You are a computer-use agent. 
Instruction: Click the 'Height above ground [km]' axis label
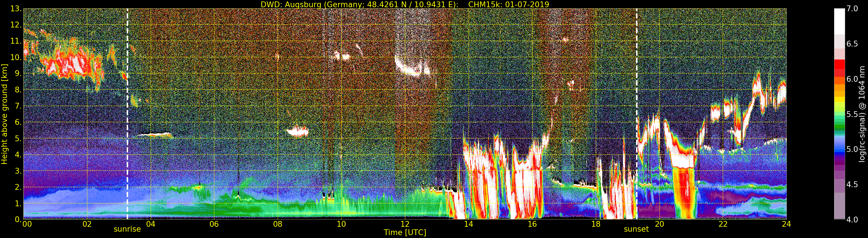point(4,114)
